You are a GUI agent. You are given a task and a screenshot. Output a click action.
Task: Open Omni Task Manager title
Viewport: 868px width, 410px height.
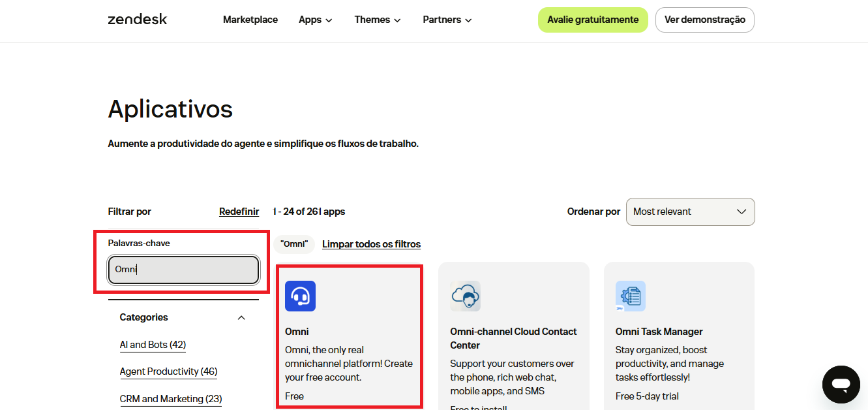click(659, 332)
